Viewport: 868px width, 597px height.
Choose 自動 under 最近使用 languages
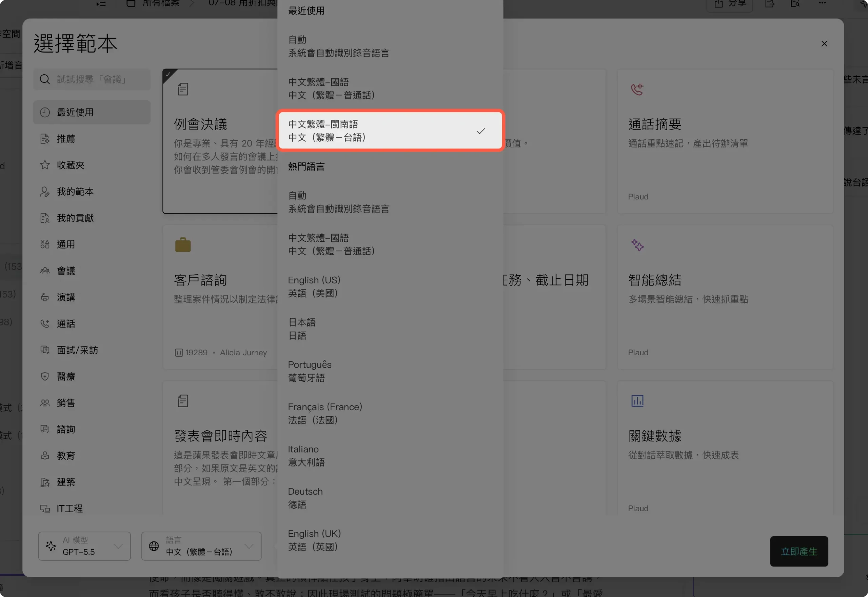(390, 46)
